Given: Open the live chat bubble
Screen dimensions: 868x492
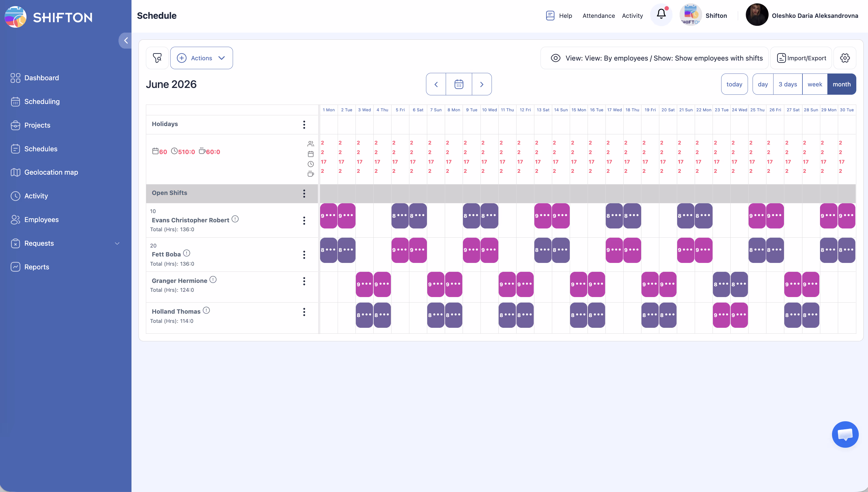Looking at the screenshot, I should tap(845, 434).
